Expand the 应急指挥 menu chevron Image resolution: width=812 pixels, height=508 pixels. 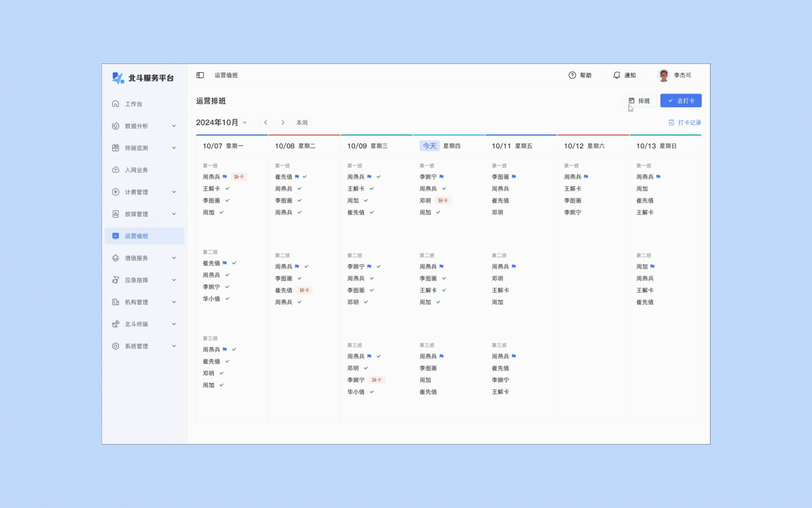point(174,280)
